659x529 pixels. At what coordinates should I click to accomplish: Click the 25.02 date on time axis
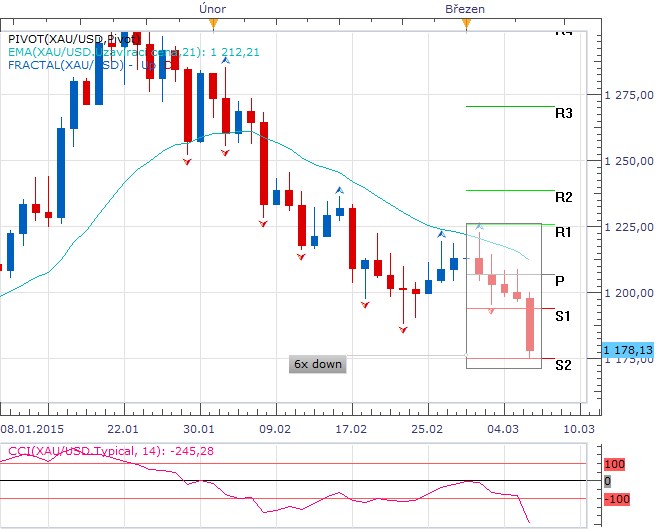[x=436, y=426]
